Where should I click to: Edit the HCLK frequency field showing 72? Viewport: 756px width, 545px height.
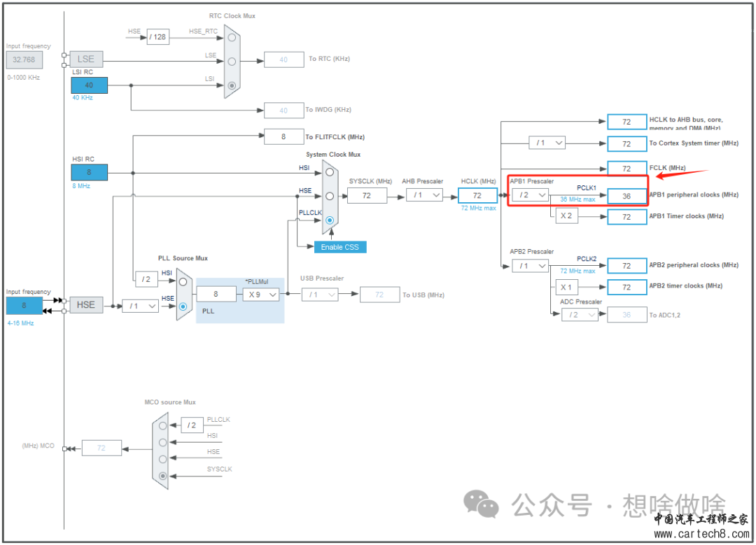477,195
